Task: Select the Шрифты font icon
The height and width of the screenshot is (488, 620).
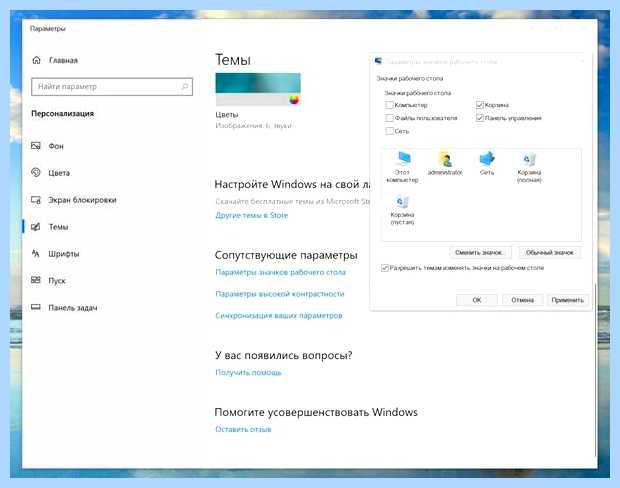Action: [36, 253]
